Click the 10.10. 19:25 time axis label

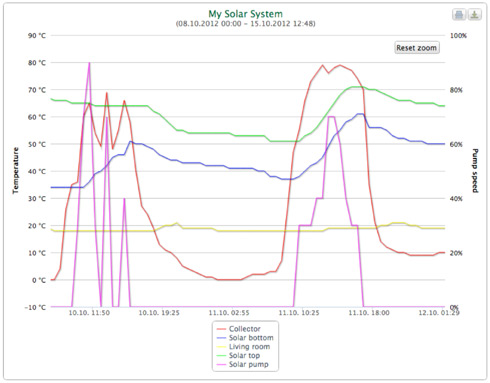pos(159,313)
